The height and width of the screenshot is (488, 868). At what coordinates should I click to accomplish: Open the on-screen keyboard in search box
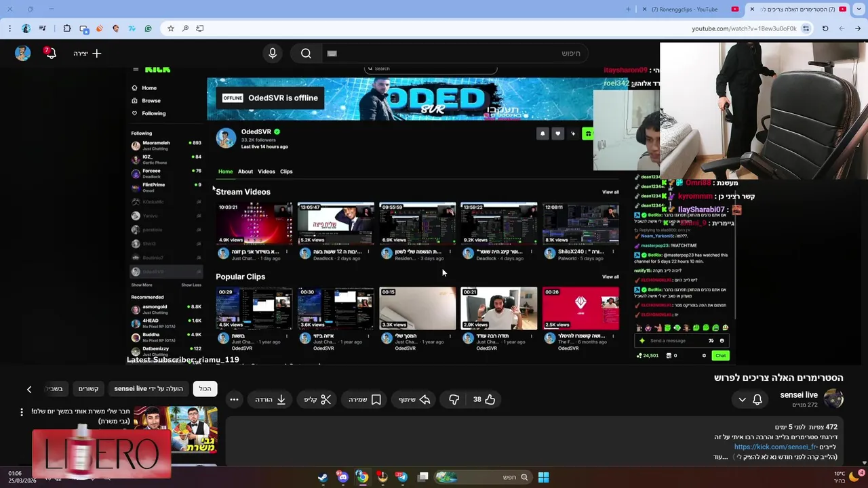[x=332, y=54]
